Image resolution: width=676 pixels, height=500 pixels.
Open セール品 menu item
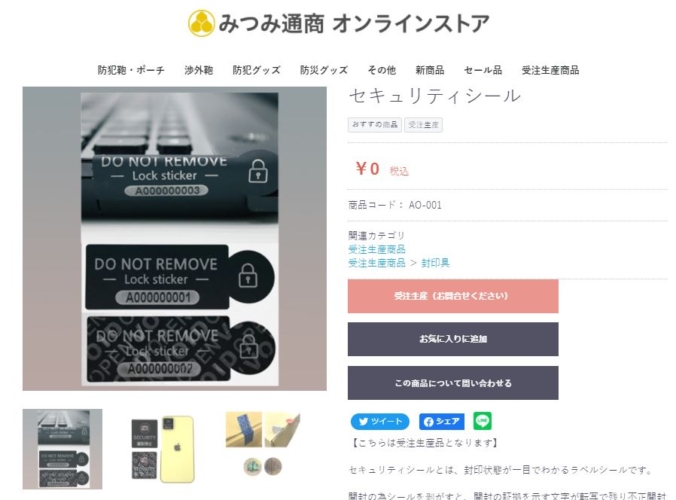click(483, 70)
